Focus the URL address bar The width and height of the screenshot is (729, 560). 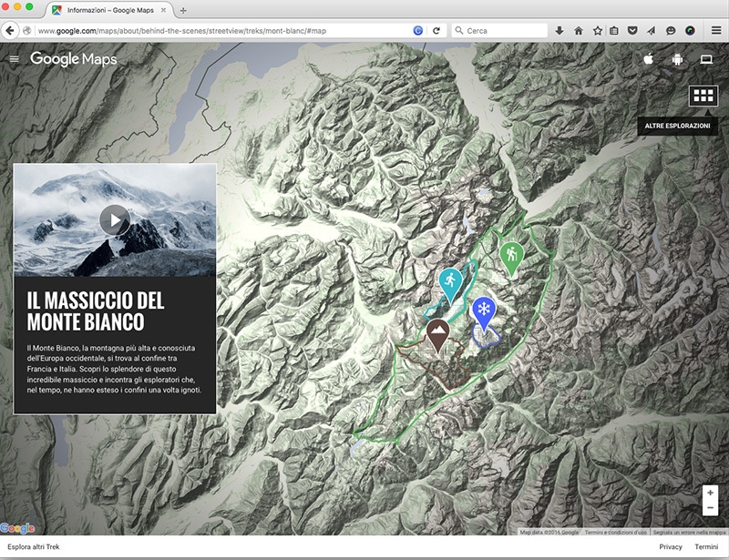[223, 31]
